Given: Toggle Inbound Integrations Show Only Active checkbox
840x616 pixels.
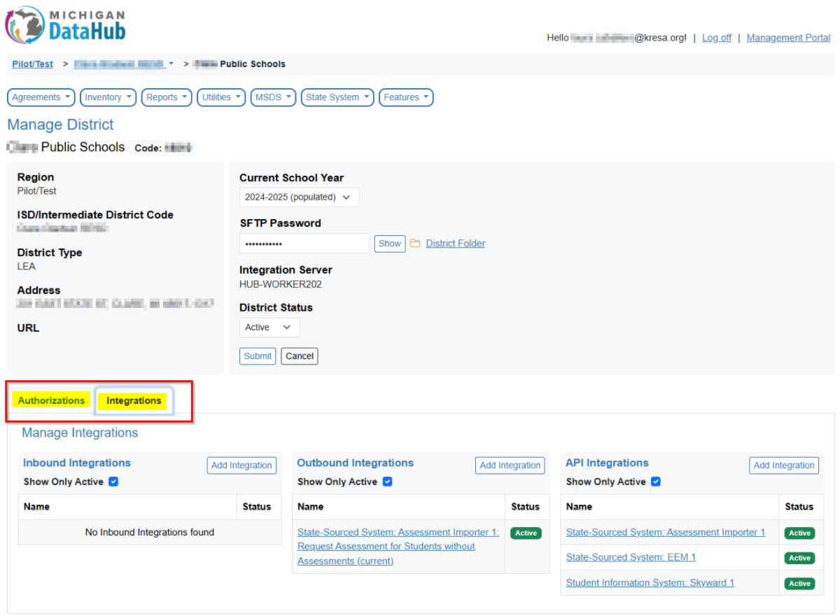Looking at the screenshot, I should click(113, 482).
